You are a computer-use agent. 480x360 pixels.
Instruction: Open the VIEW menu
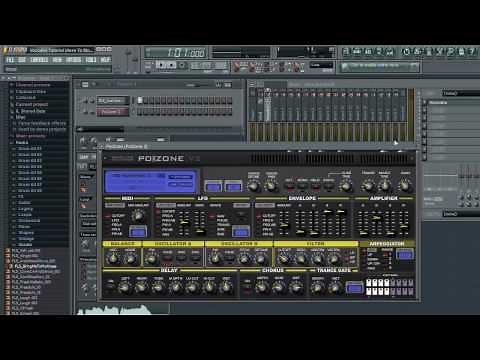tap(57, 60)
